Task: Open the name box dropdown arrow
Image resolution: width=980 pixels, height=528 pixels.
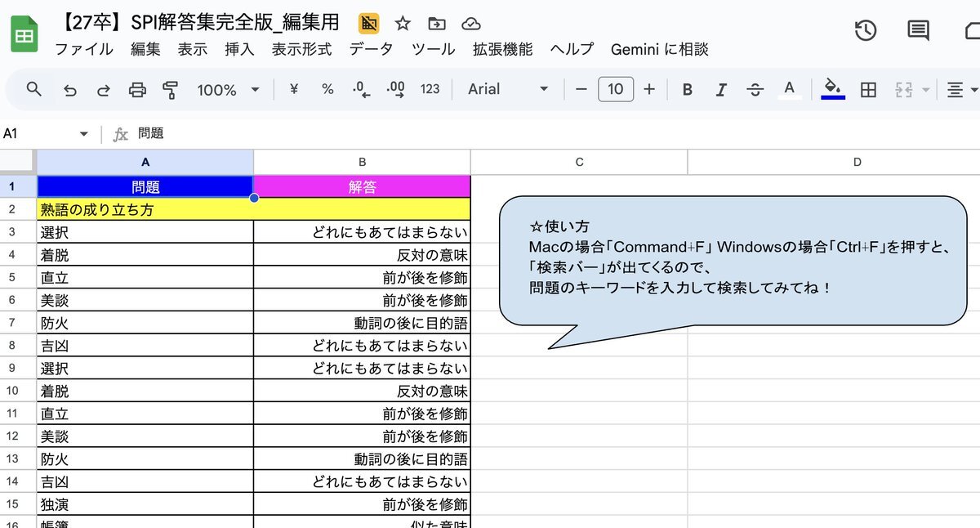Action: 83,134
